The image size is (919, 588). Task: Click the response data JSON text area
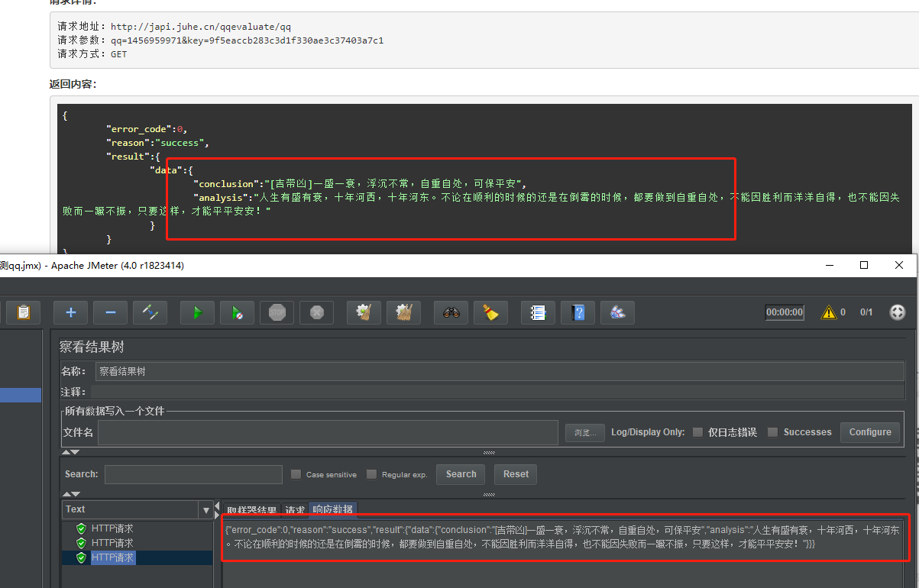point(563,537)
